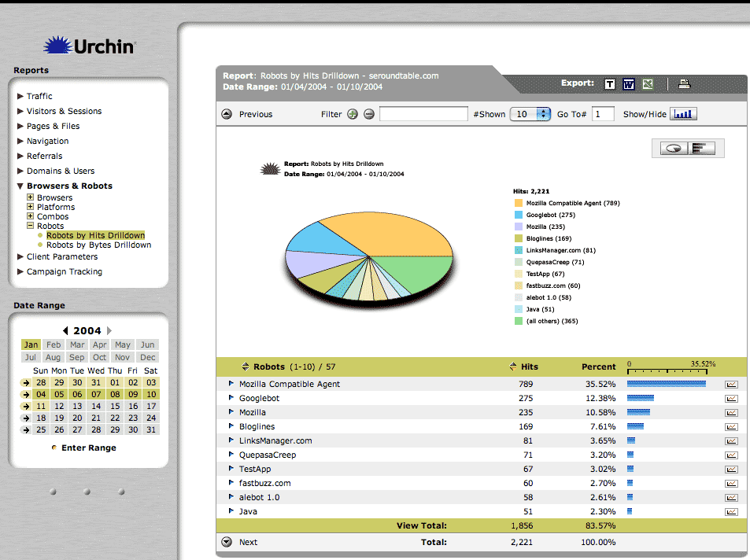Click the Enter Range link

click(x=88, y=448)
